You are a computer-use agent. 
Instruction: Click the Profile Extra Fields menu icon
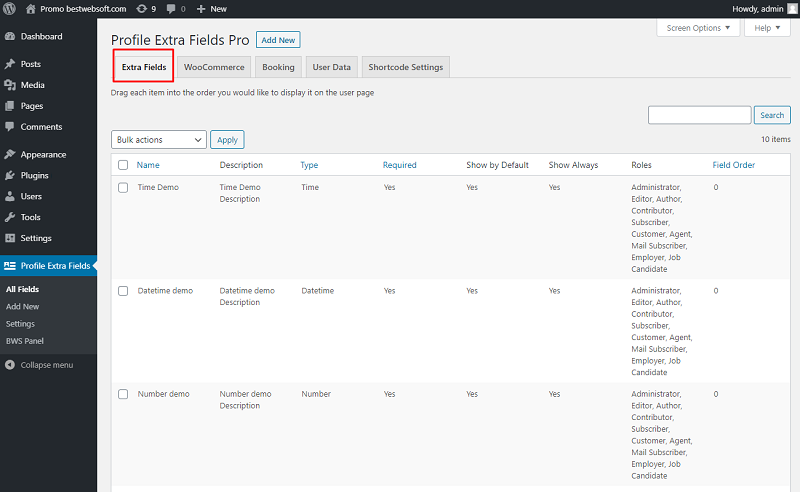(10, 265)
